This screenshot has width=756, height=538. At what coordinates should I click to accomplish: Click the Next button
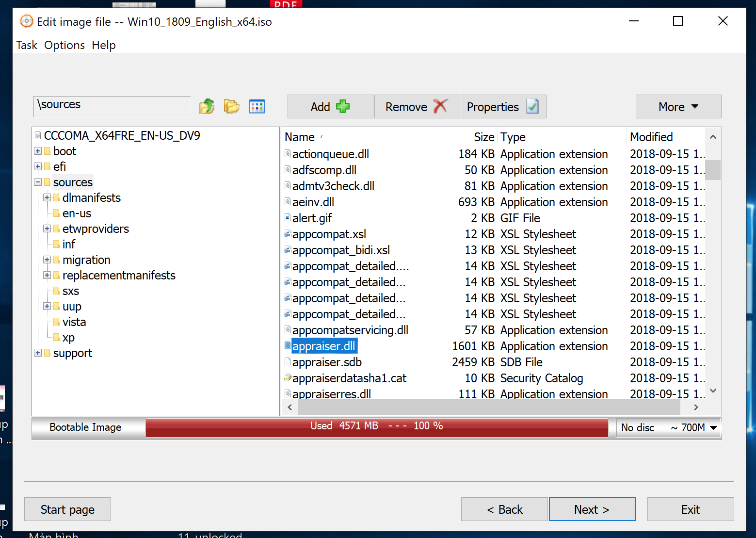pos(592,509)
